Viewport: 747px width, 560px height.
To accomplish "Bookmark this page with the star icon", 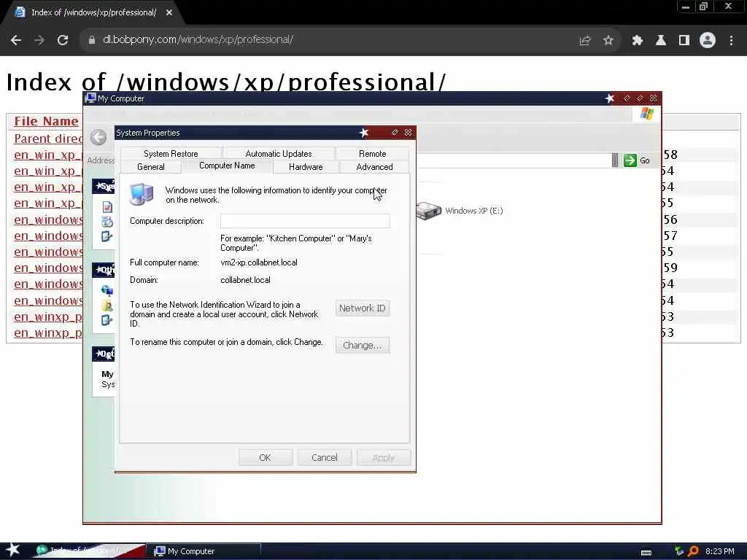I will pos(608,41).
